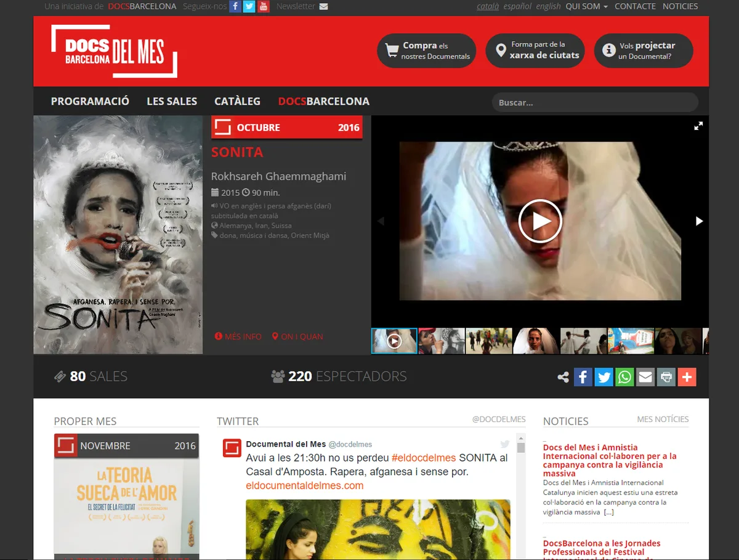Screen dimensions: 739x560
Task: Click the MÉS INFO link
Action: 238,336
